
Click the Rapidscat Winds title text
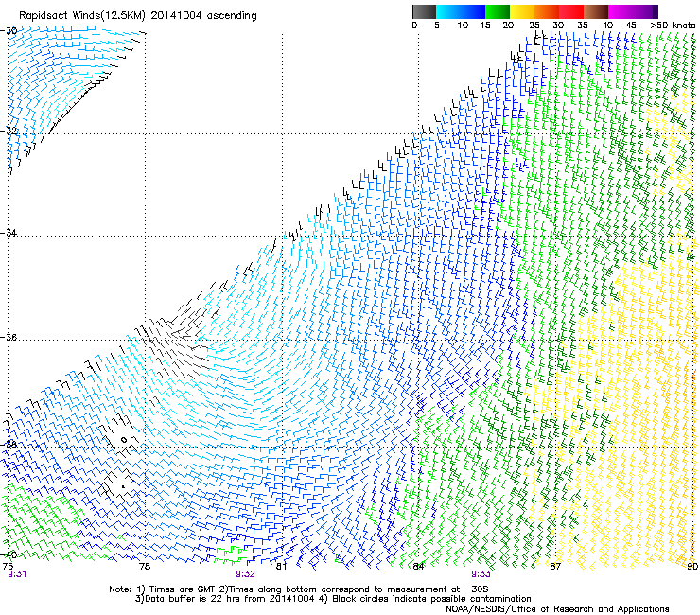137,16
